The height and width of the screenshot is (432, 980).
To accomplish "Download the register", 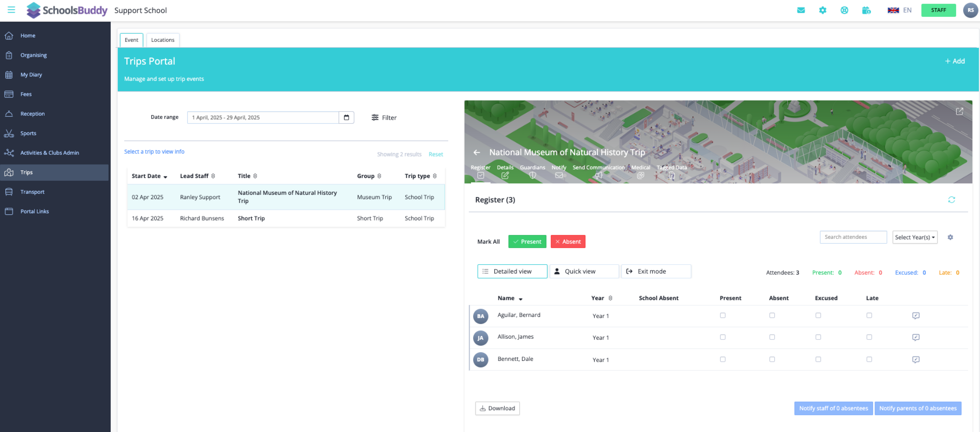I will 497,408.
